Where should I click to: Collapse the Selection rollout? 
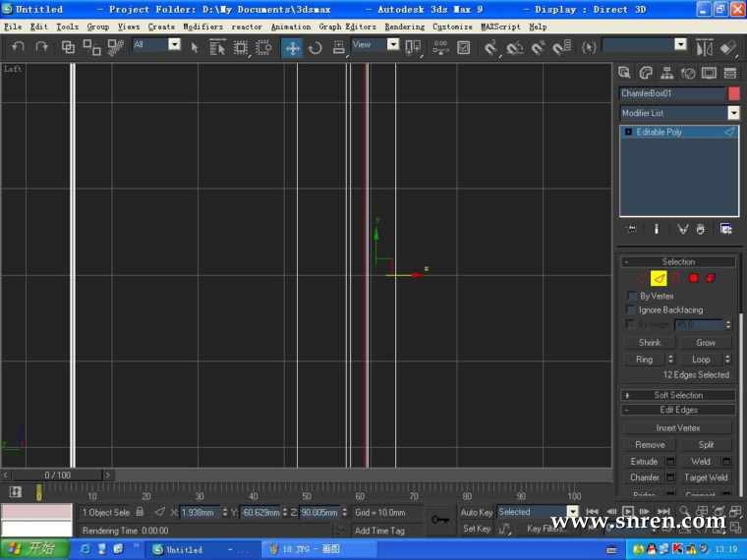point(678,262)
